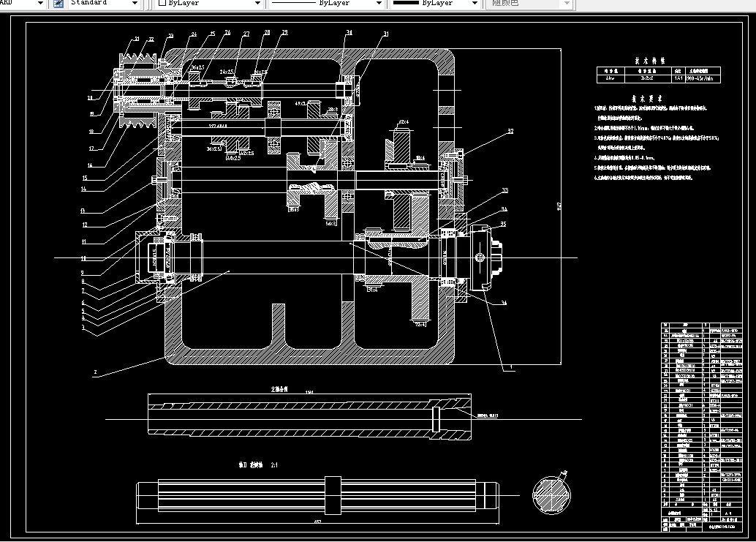Select part balloon number 35
Screen dimensions: 756x542
[x=503, y=224]
